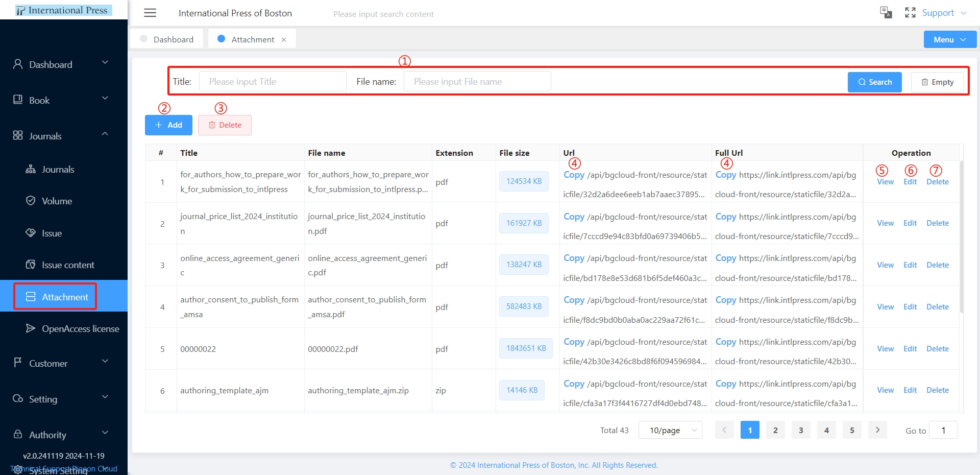Click the International Press logo

(x=63, y=10)
